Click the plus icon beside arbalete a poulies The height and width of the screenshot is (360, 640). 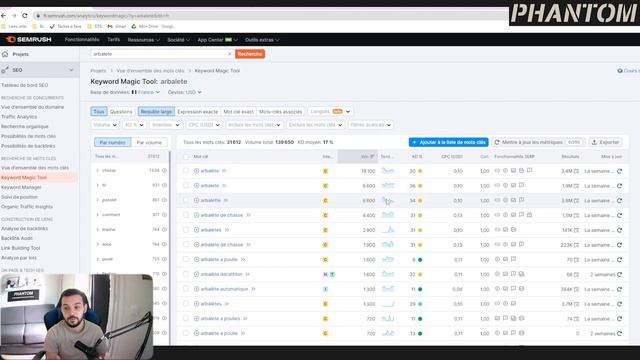(196, 318)
